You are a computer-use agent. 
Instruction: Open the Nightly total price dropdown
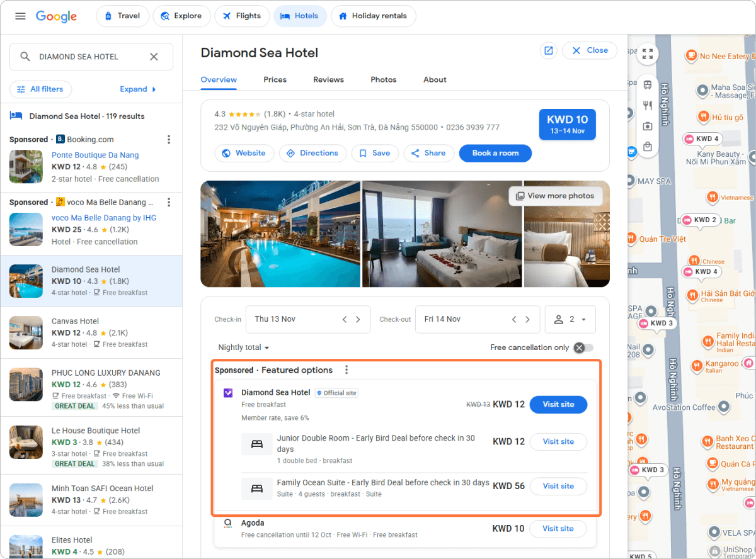click(x=243, y=347)
